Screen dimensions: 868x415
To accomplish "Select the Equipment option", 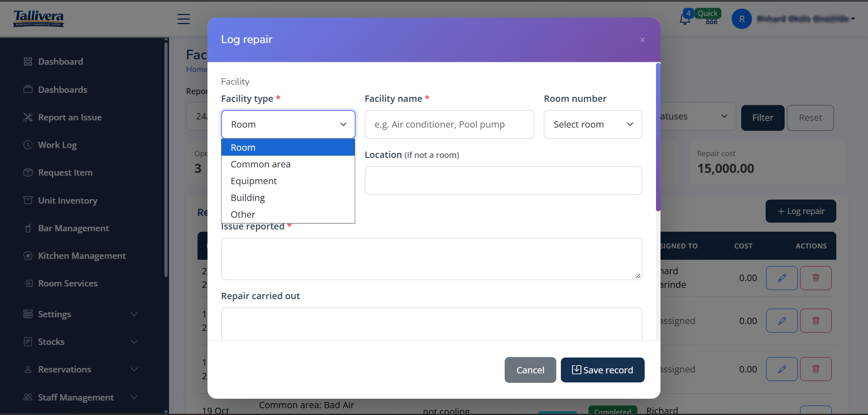I will [x=288, y=181].
